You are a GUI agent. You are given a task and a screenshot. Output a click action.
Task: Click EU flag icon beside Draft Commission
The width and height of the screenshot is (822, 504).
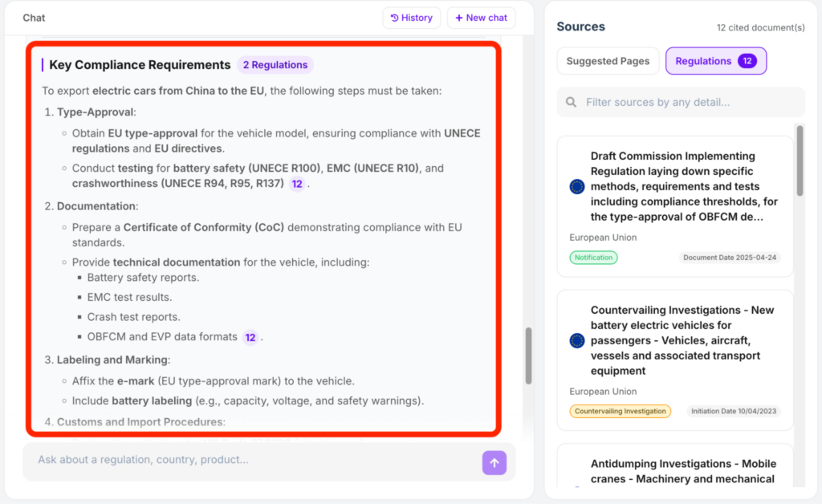point(576,186)
